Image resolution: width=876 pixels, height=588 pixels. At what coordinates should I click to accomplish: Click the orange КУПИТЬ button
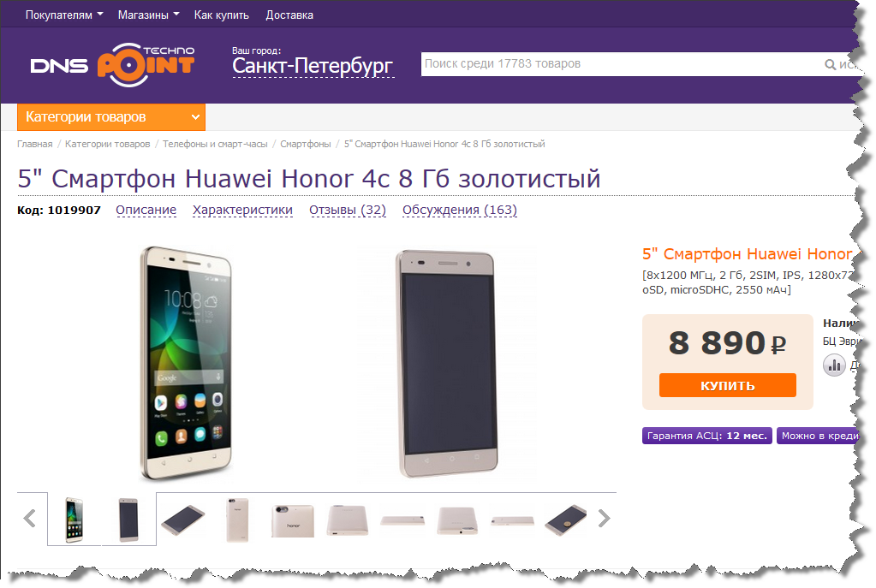[x=727, y=385]
